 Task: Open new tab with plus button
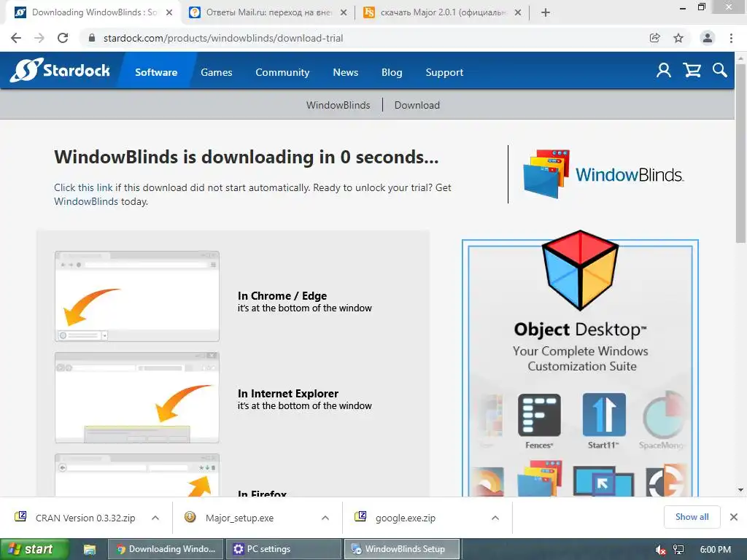[546, 12]
